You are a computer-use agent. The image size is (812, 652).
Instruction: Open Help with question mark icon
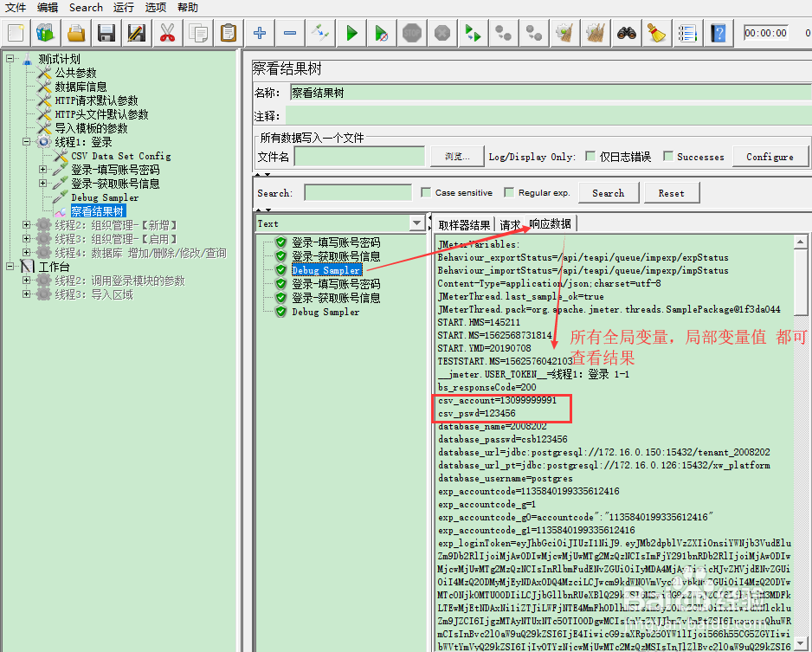pyautogui.click(x=719, y=33)
